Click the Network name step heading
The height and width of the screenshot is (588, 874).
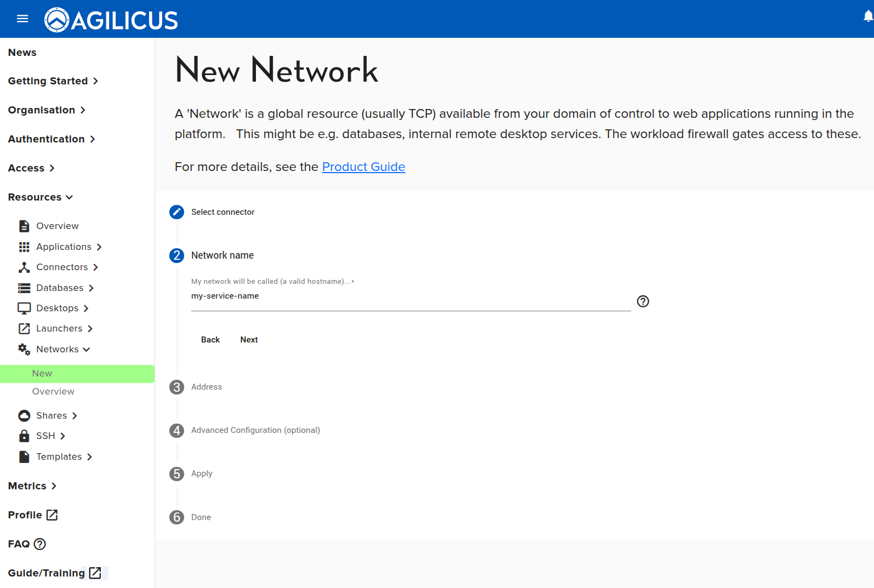click(222, 255)
